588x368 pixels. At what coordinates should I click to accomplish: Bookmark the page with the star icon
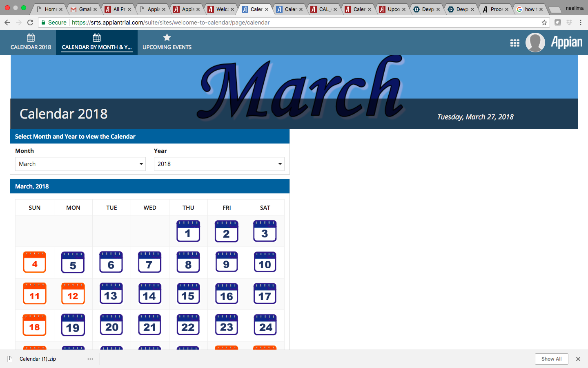point(544,23)
